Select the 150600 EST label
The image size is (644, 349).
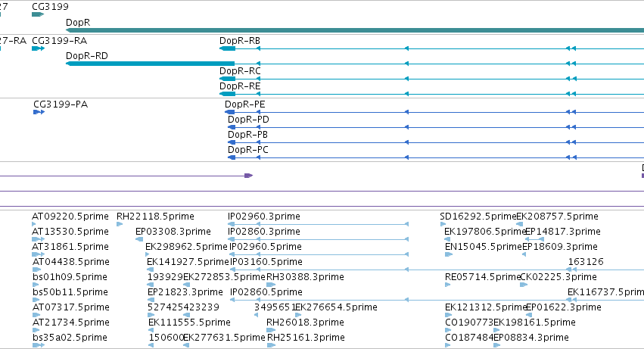pos(166,338)
